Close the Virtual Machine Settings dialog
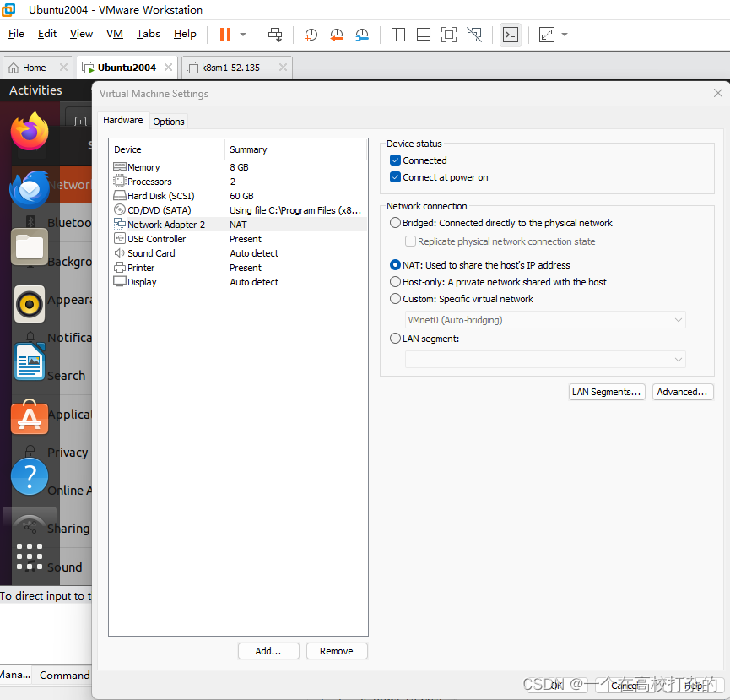The height and width of the screenshot is (700, 730). [x=718, y=93]
